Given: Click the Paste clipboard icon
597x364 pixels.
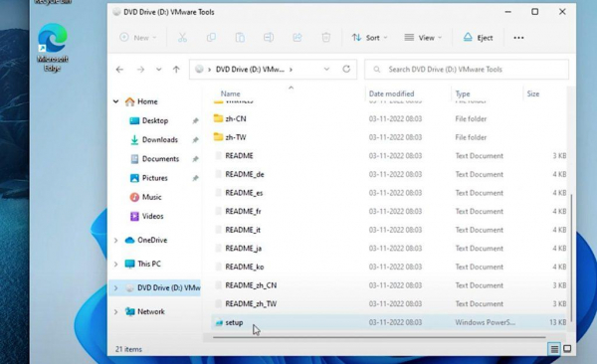Looking at the screenshot, I should 240,38.
